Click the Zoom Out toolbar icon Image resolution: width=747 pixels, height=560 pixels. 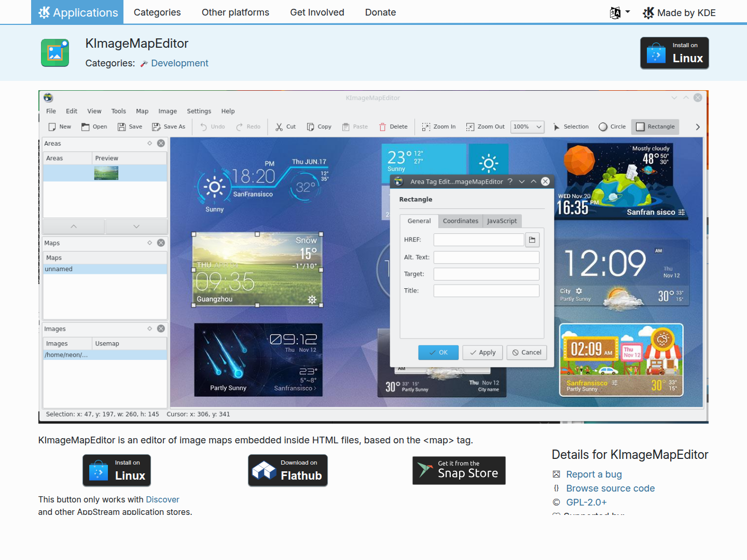pos(471,127)
